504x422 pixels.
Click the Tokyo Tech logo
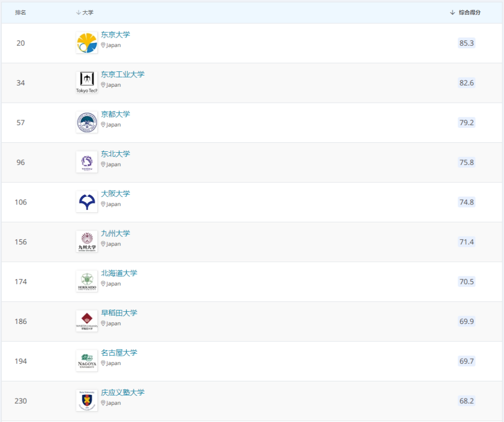click(x=87, y=83)
